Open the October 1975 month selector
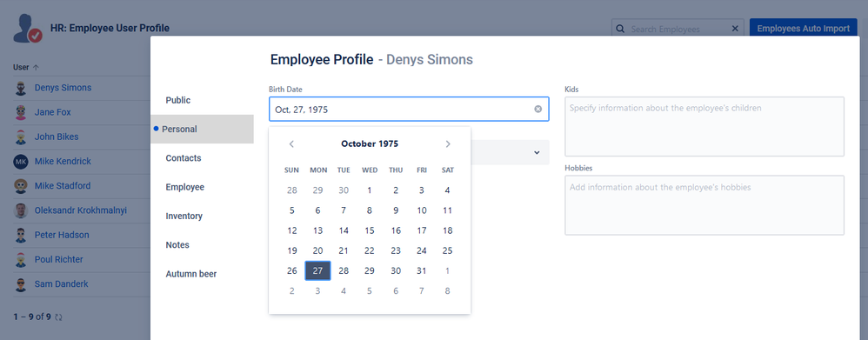This screenshot has width=868, height=340. pyautogui.click(x=370, y=144)
